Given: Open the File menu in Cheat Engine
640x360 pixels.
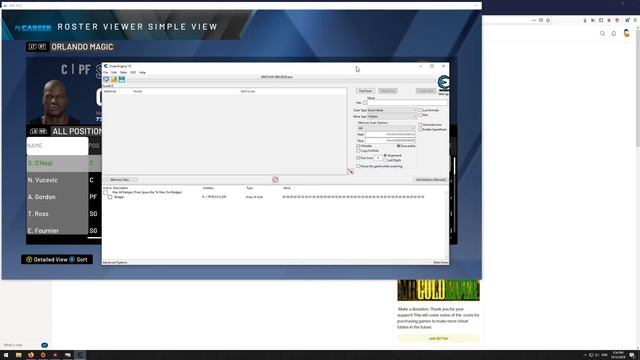Looking at the screenshot, I should [106, 72].
